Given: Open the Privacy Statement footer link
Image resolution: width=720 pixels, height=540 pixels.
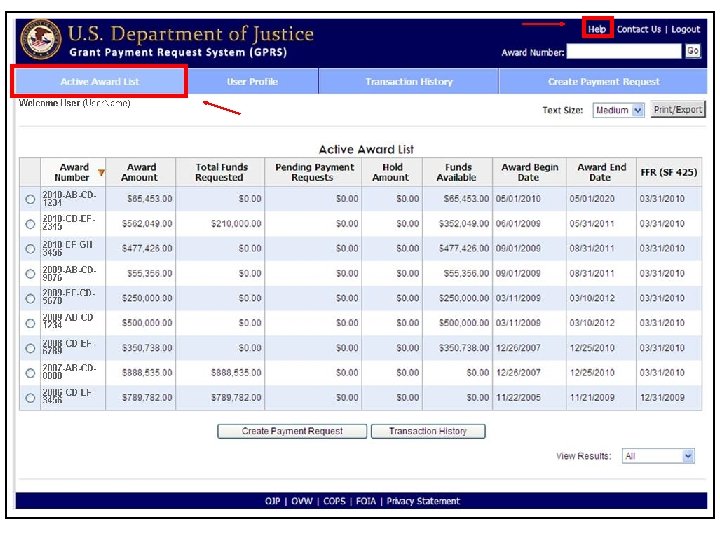Looking at the screenshot, I should tap(423, 501).
